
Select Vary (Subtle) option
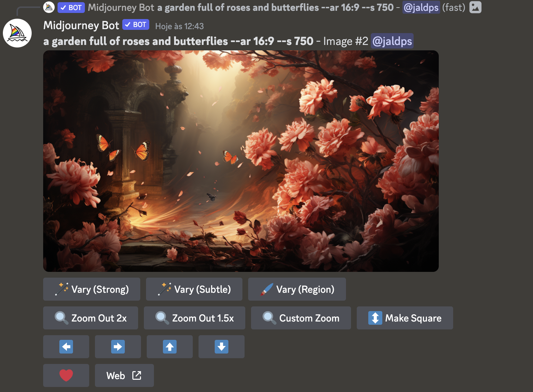pyautogui.click(x=194, y=289)
